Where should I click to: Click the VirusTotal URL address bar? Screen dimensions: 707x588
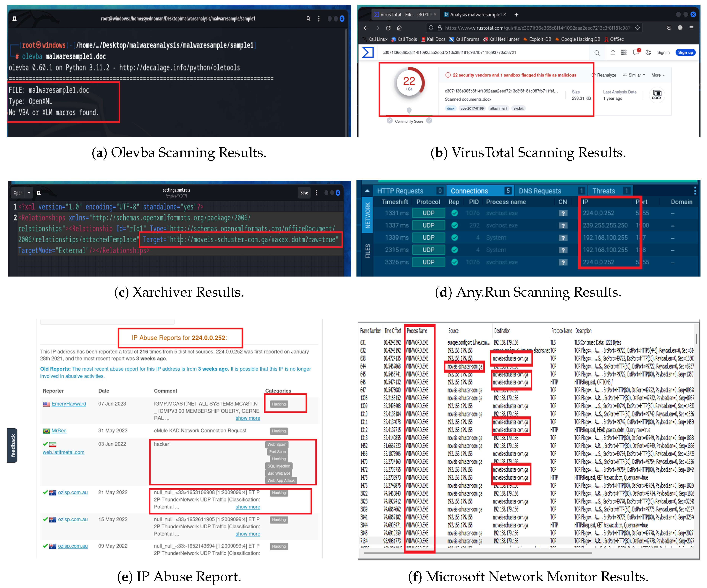(534, 28)
